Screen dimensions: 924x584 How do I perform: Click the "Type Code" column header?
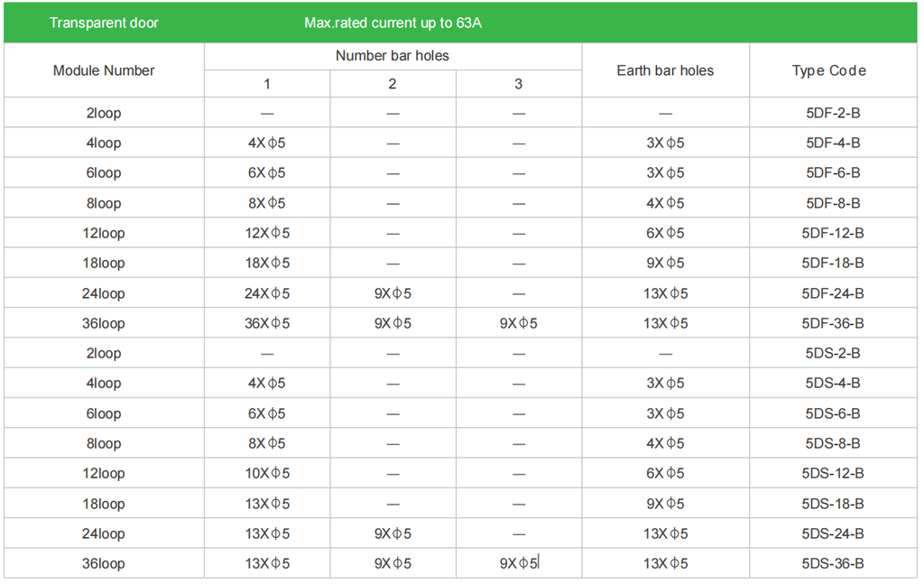pos(832,70)
